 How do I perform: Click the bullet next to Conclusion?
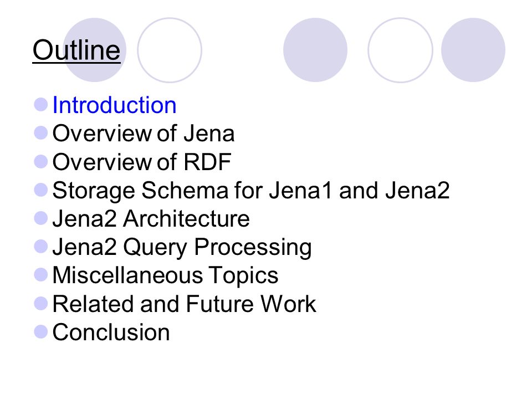40,331
